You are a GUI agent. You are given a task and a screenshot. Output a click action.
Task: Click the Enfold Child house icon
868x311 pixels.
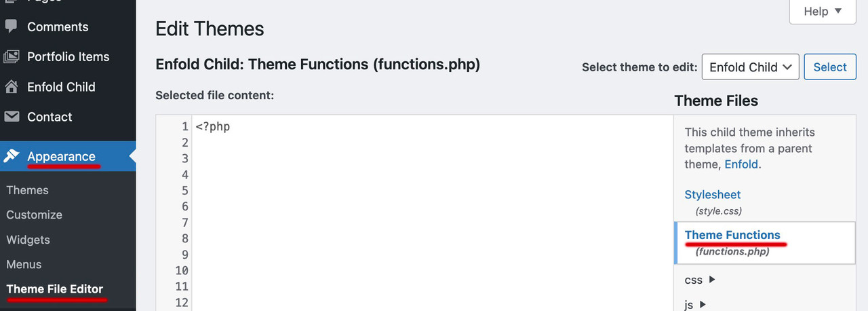[x=12, y=87]
